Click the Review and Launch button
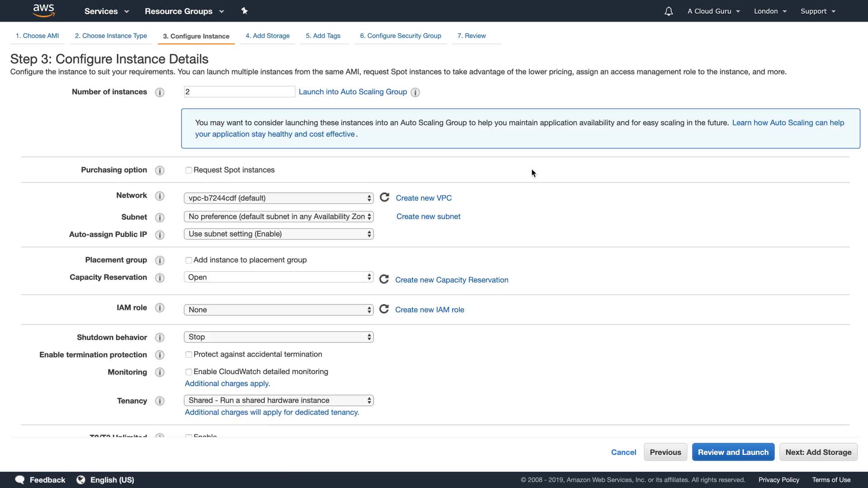This screenshot has width=868, height=488. pyautogui.click(x=733, y=452)
